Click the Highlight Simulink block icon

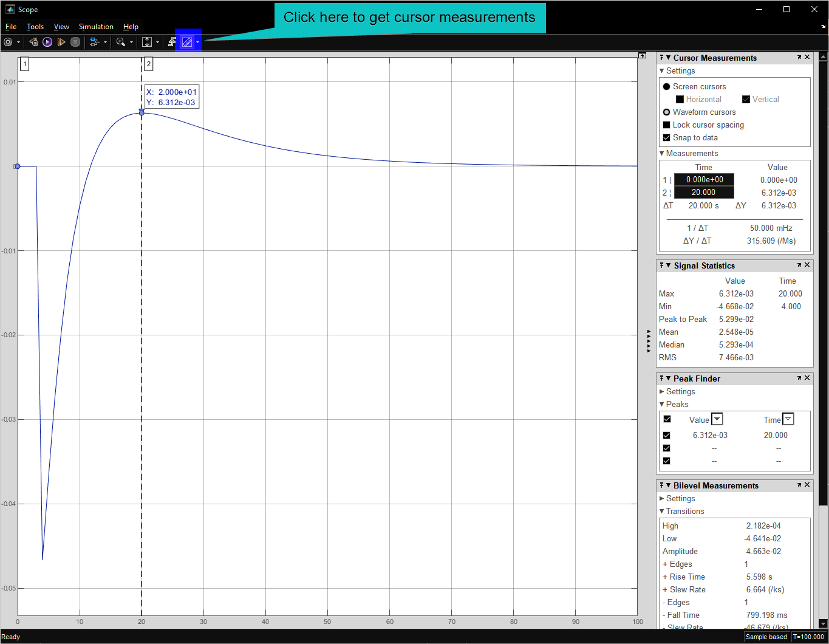94,42
